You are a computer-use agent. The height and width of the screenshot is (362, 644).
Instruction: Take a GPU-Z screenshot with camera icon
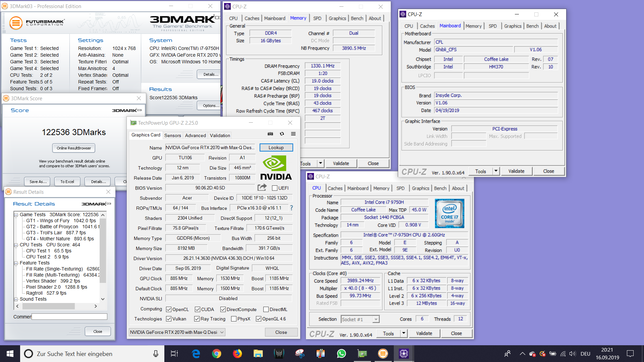(x=270, y=134)
